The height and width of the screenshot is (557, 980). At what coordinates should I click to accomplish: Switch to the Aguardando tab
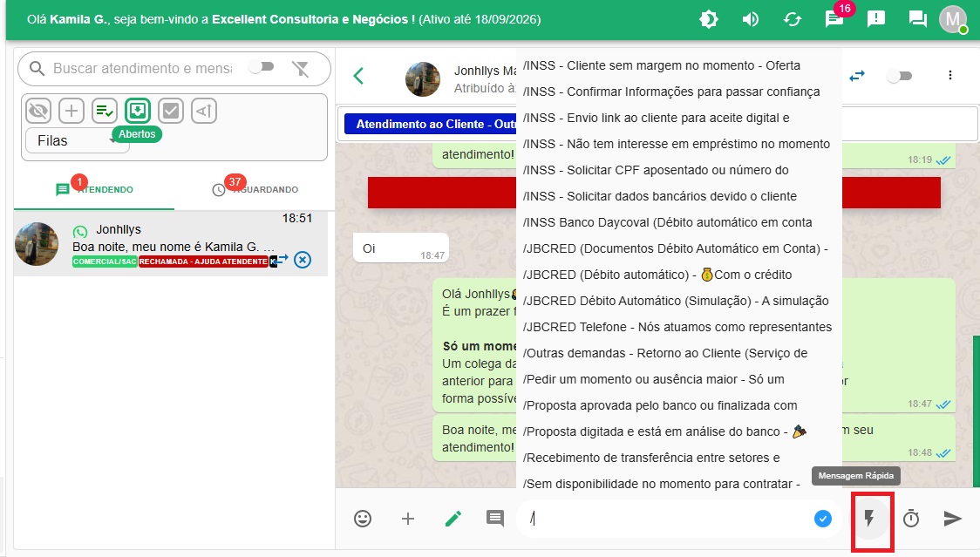coord(255,189)
